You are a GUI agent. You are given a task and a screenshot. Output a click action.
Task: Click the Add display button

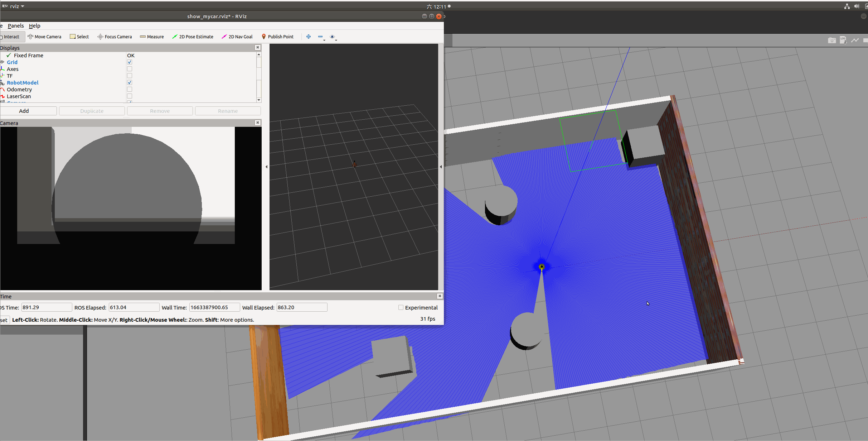pos(28,111)
